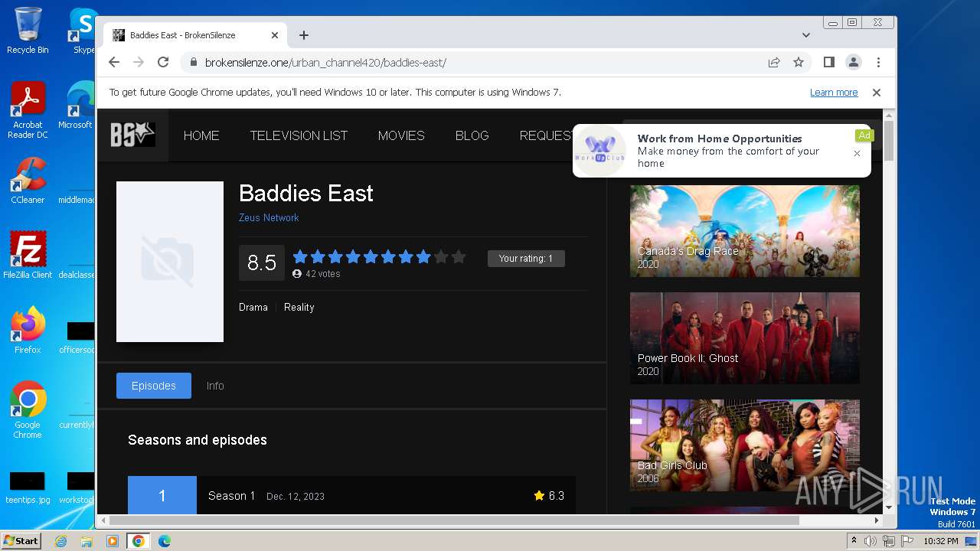Expand Season 1 episode list
980x551 pixels.
click(x=351, y=495)
